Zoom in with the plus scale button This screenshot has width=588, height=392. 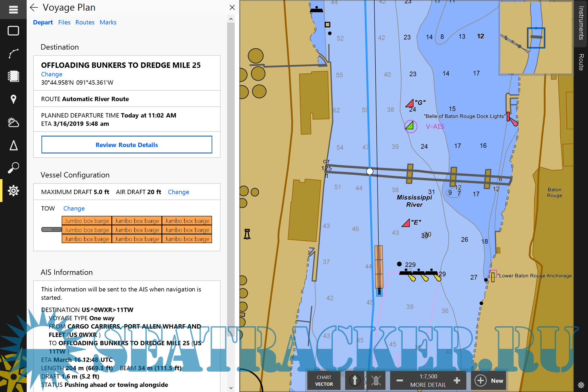pyautogui.click(x=457, y=381)
